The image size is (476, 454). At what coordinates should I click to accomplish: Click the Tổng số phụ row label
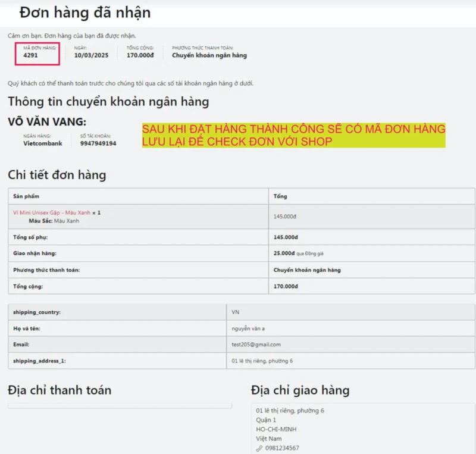click(30, 237)
